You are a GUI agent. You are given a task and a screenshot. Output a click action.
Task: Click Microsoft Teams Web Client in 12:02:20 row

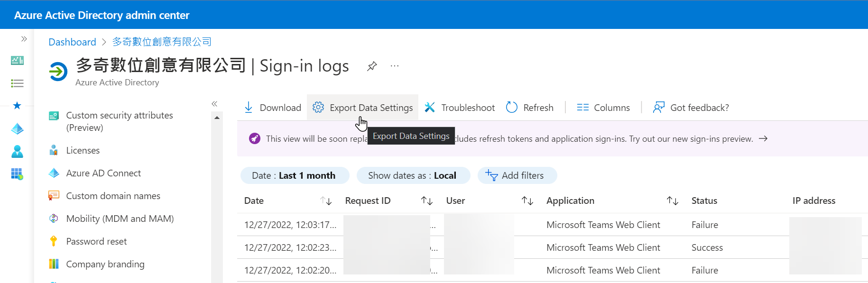coord(603,270)
